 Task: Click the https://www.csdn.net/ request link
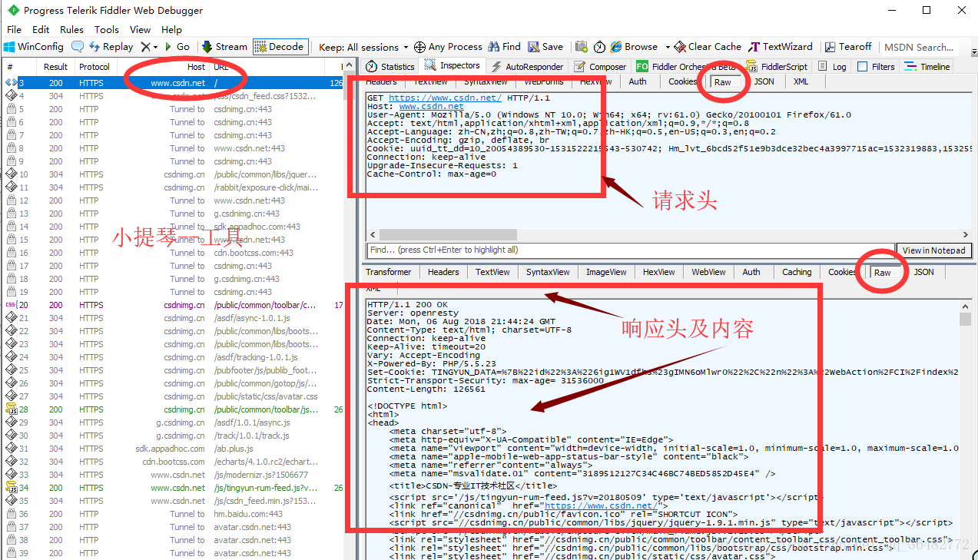445,98
